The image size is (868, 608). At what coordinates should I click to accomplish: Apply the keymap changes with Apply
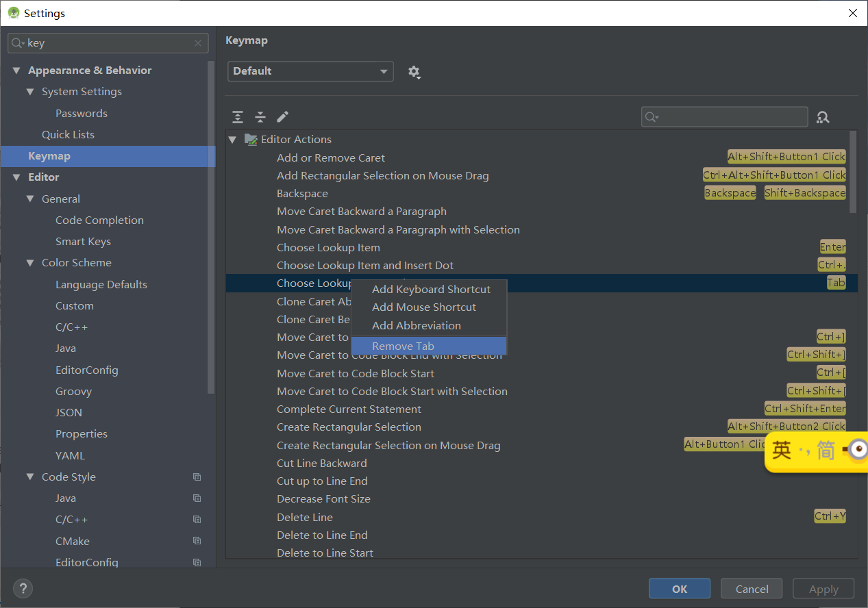(823, 588)
